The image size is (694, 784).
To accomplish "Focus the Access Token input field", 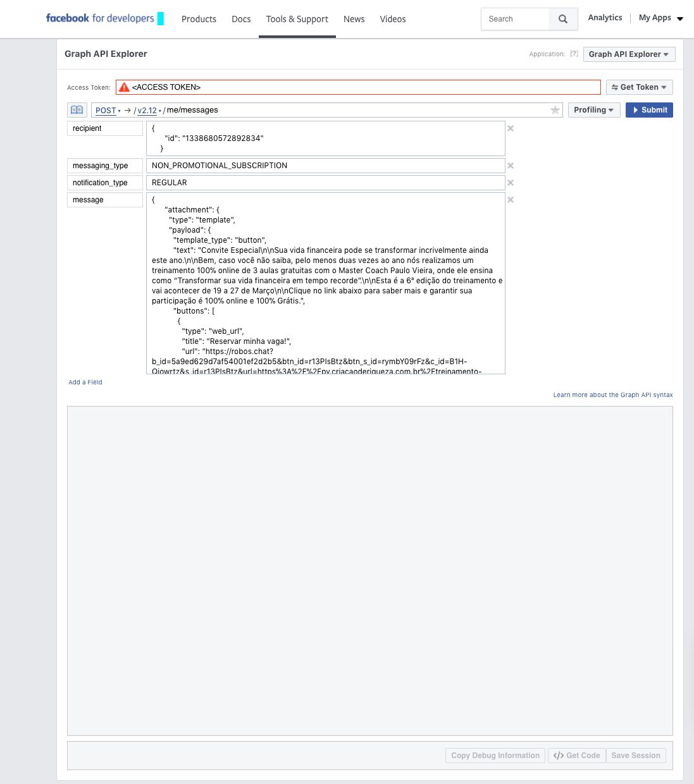I will tap(358, 87).
